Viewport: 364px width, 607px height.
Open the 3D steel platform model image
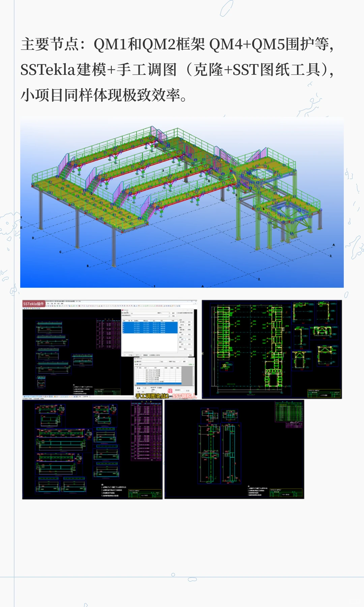[182, 202]
